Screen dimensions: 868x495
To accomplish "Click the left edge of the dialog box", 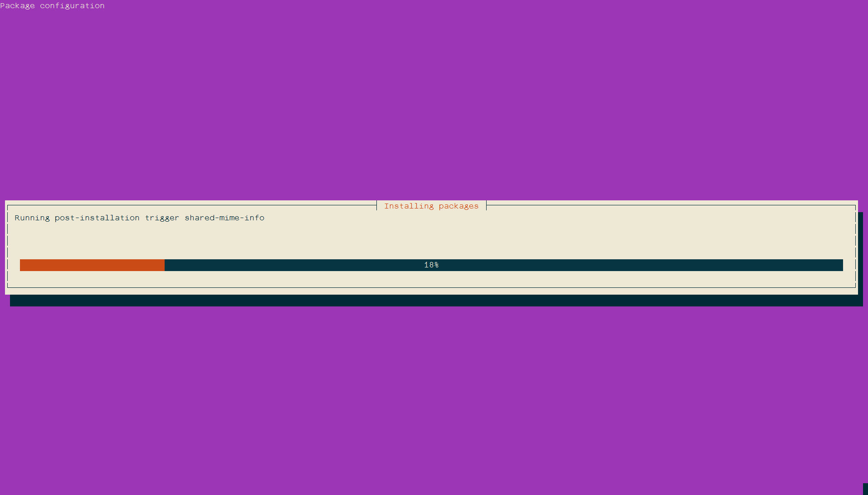I will pos(5,247).
